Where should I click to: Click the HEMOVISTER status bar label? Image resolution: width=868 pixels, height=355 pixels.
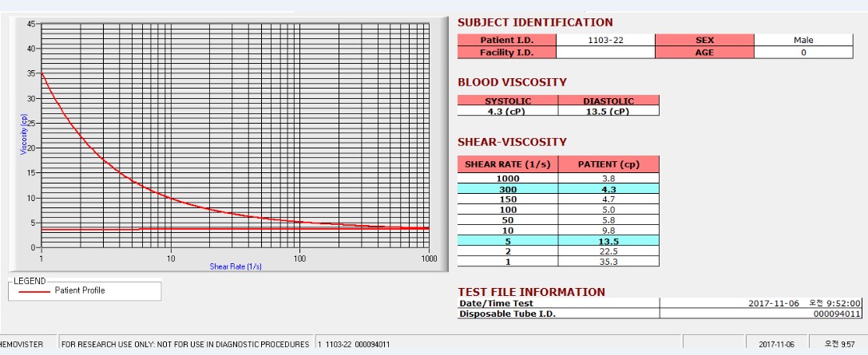point(22,344)
